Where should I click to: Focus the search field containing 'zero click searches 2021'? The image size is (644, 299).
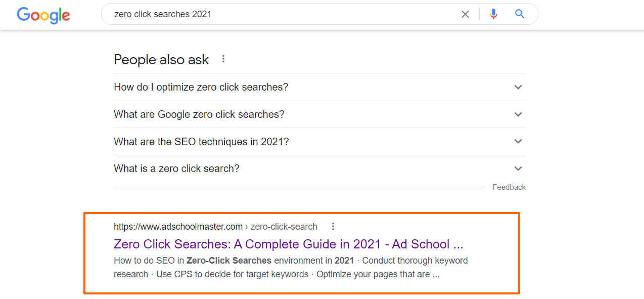[x=283, y=14]
